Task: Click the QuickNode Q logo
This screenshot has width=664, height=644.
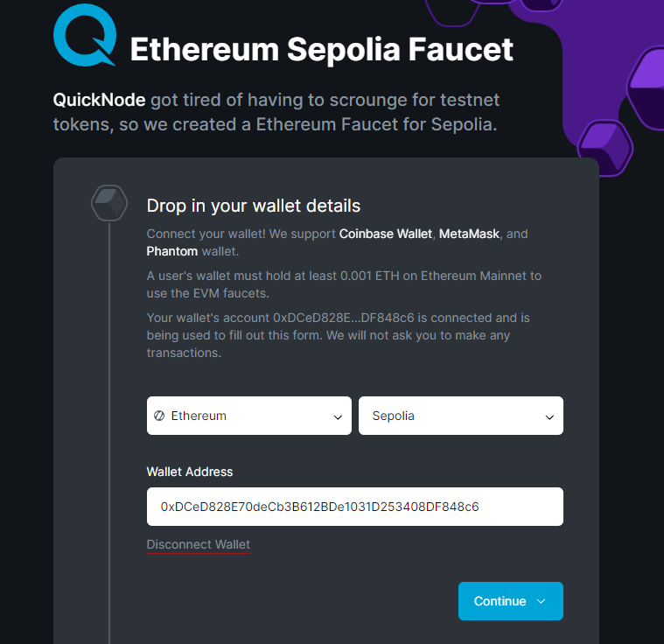Action: [x=83, y=36]
